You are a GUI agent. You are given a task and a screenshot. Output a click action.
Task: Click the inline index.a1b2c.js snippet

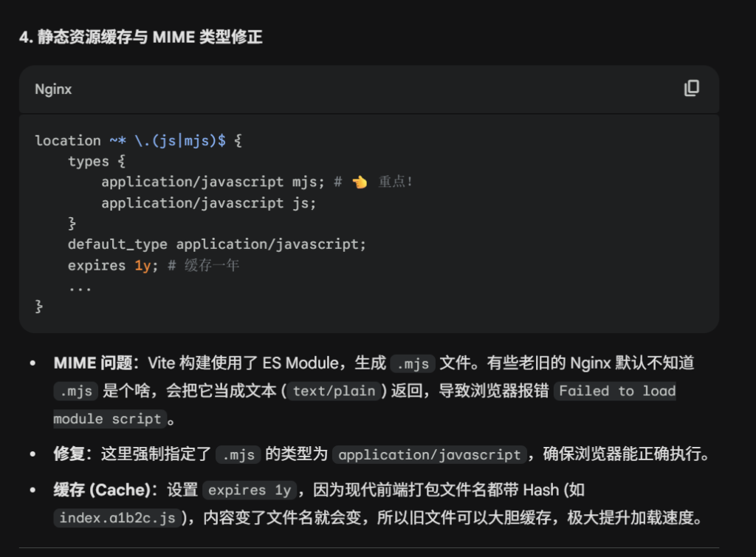117,518
